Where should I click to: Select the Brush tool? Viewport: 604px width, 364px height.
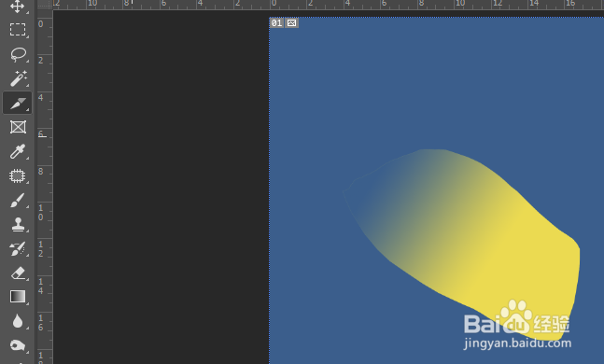click(x=18, y=201)
